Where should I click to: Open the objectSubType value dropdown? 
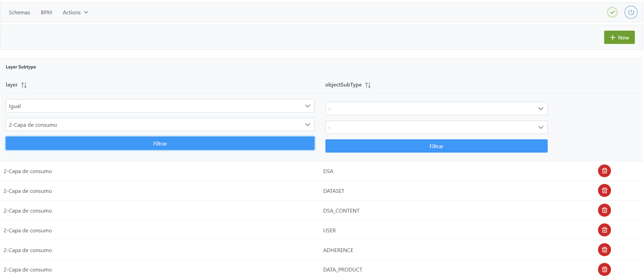[x=436, y=127]
